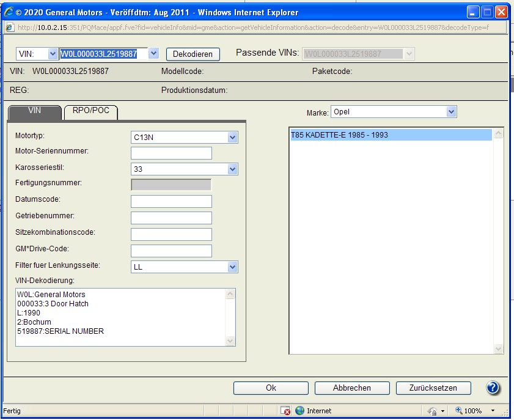Open the protected mode security icon menu

tap(435, 411)
